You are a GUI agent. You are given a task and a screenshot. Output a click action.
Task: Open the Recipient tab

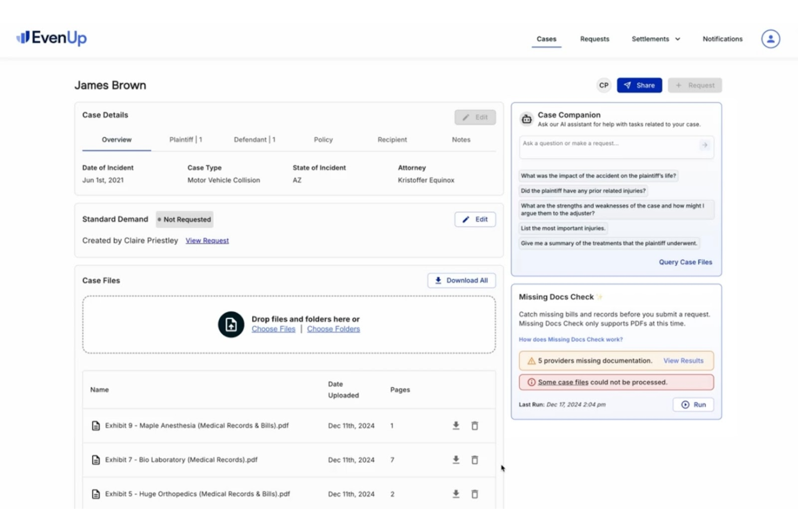(x=392, y=140)
